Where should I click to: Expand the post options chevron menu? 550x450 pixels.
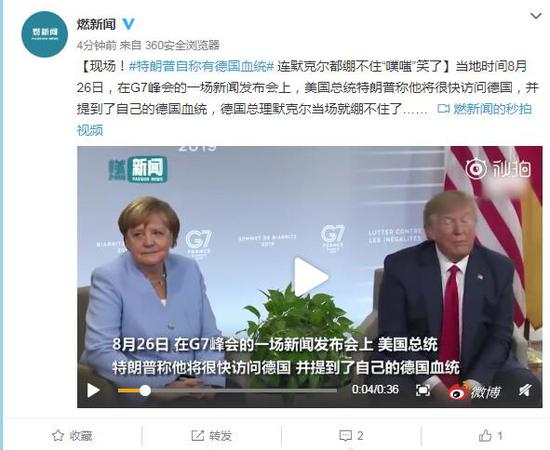click(x=536, y=16)
